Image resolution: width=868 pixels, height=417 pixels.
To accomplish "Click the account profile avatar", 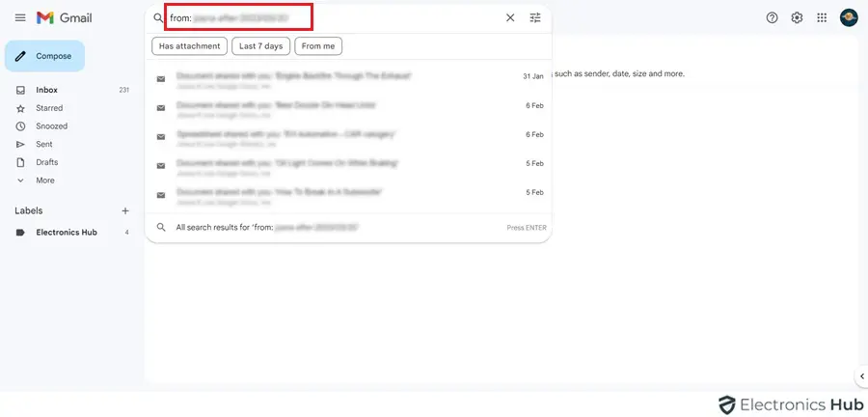I will click(x=849, y=17).
